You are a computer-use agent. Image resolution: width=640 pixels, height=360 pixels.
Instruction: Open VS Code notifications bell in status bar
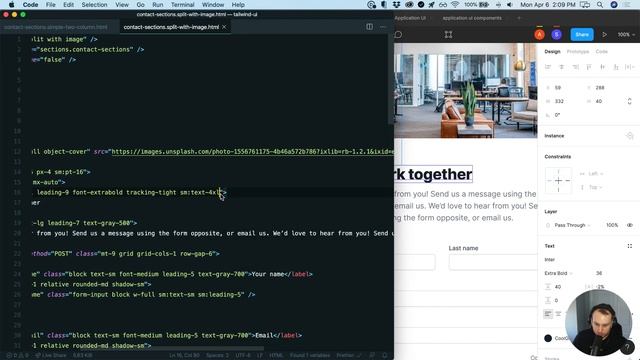coord(384,355)
